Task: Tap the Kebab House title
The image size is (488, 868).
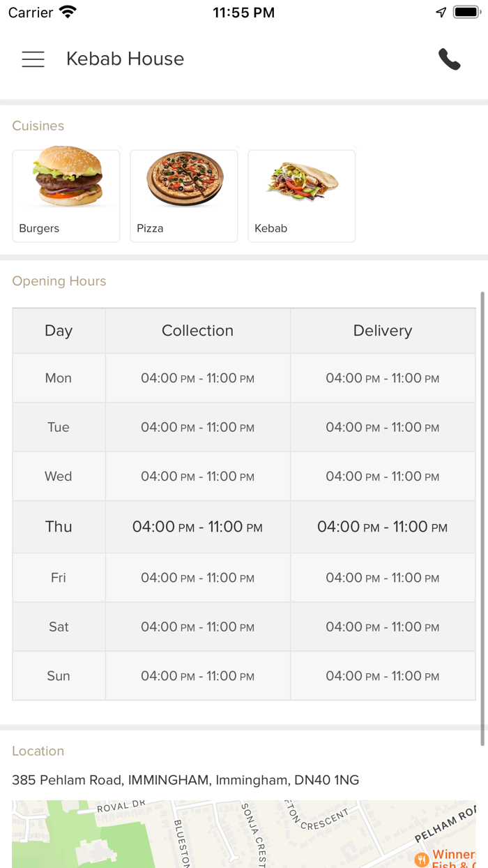Action: click(125, 59)
